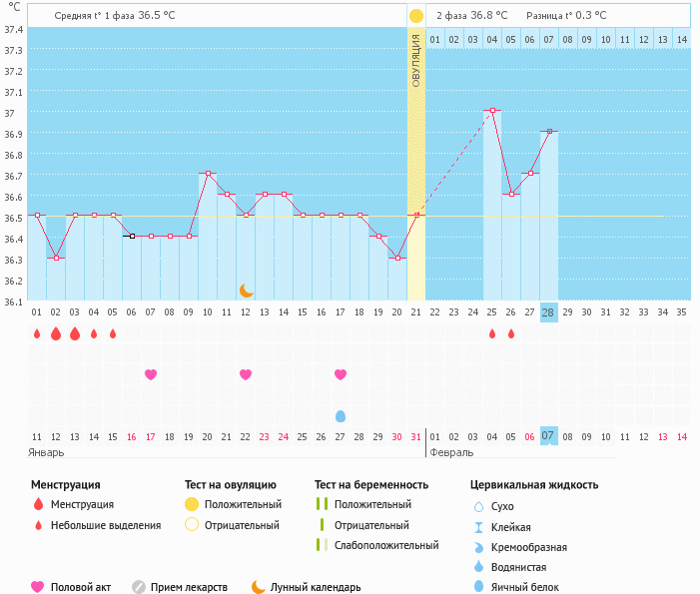Viewport: 700px width, 594px height.
Task: Click the yellow ovulation circle at chart top
Action: tap(415, 16)
